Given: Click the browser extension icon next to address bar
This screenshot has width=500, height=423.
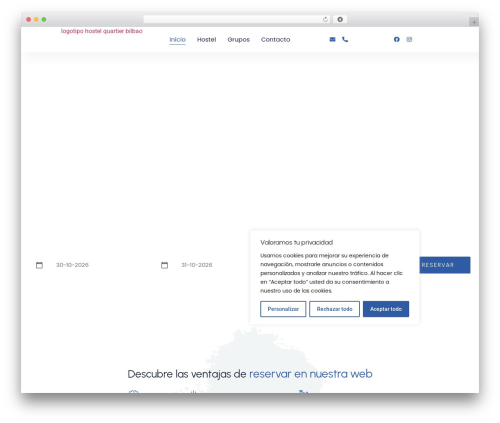Looking at the screenshot, I should pos(340,20).
